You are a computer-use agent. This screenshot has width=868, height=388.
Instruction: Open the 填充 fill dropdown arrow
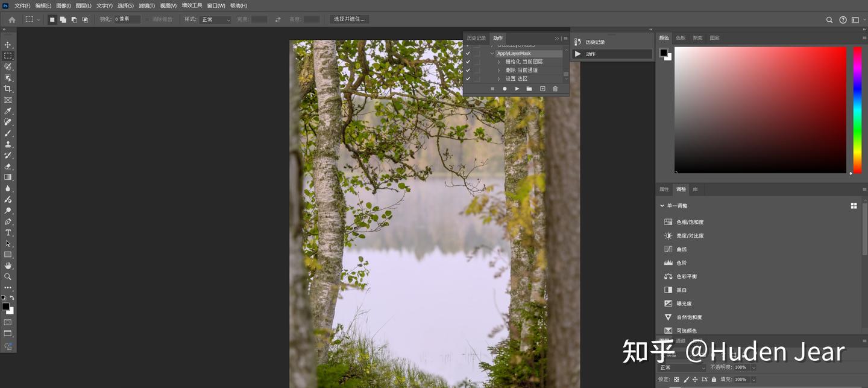(x=753, y=380)
